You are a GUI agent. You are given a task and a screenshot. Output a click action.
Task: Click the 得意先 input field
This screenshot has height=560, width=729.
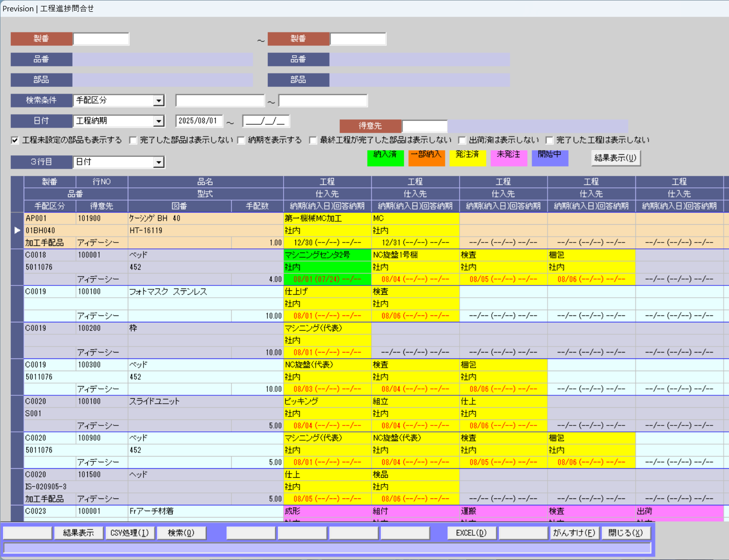(424, 126)
